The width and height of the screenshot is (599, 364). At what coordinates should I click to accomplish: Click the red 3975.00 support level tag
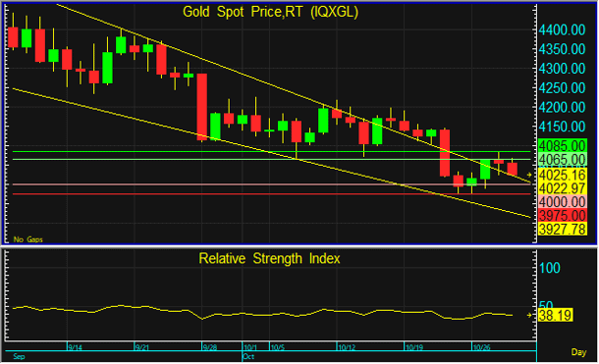point(563,215)
